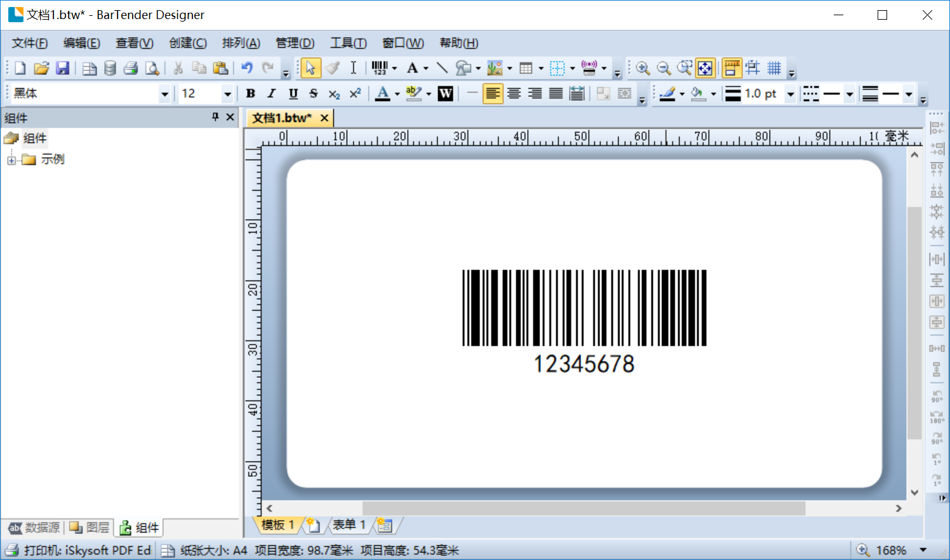Select the line drawing tool

(442, 68)
